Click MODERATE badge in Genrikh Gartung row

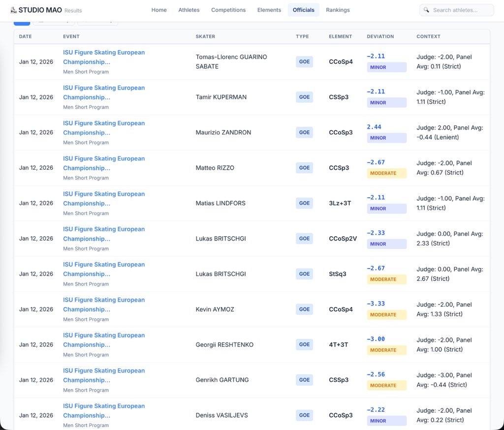(387, 385)
